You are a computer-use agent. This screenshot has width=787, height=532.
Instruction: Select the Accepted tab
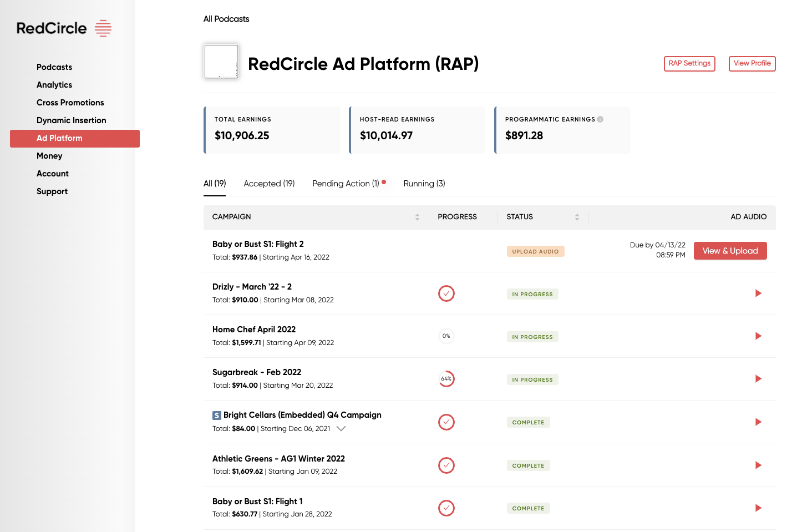click(x=269, y=183)
